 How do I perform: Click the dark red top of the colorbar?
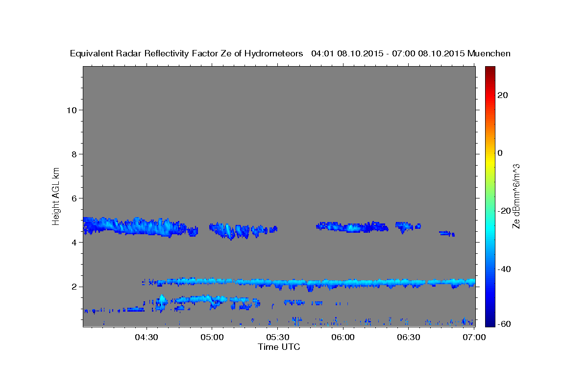(x=490, y=70)
